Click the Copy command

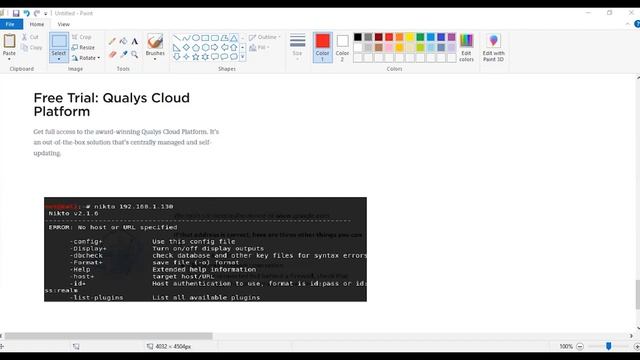pos(32,48)
